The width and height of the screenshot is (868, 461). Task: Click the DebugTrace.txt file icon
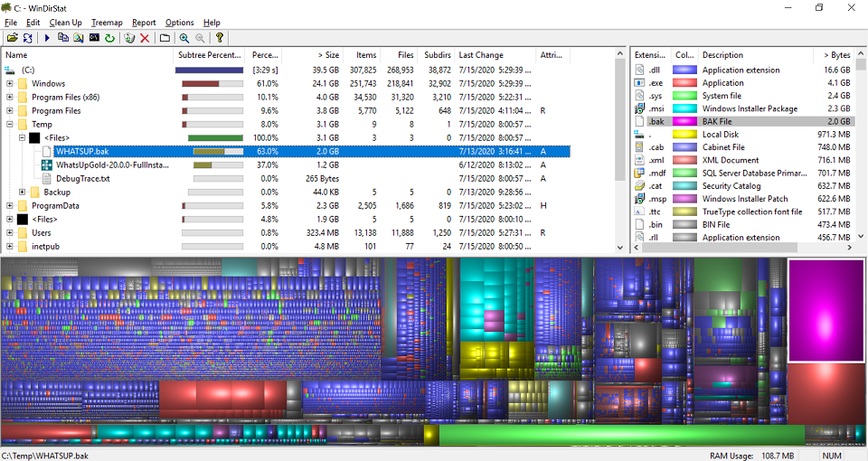point(46,179)
